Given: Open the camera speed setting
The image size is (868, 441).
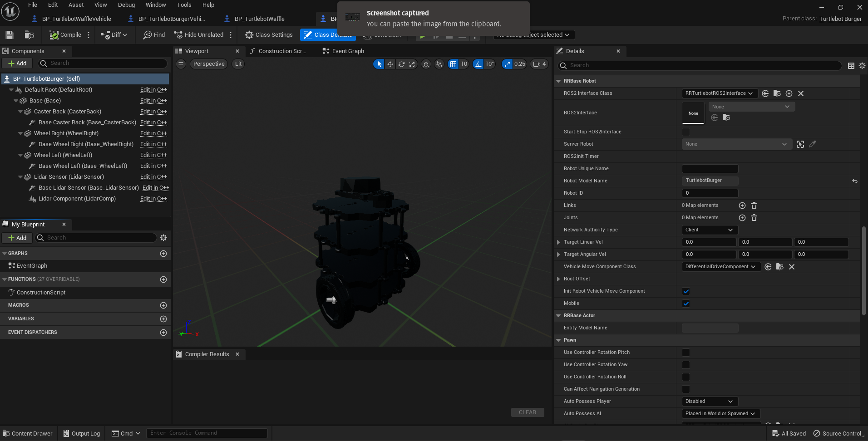Looking at the screenshot, I should (539, 64).
